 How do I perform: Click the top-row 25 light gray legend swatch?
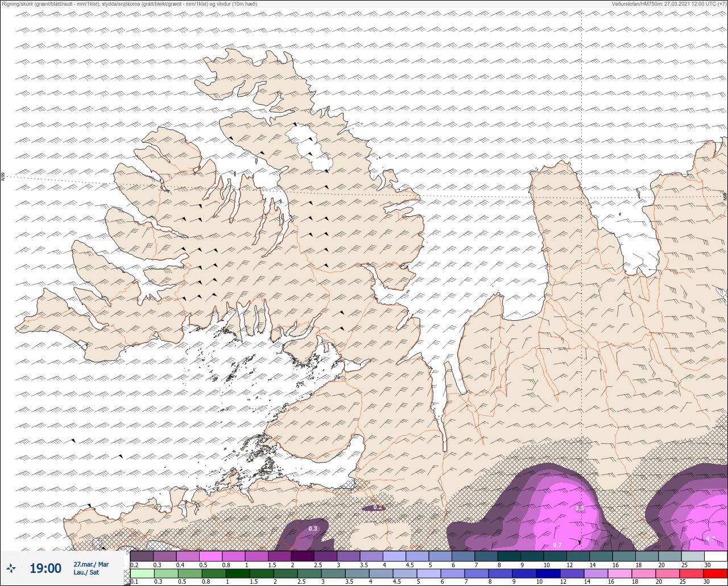tap(693, 556)
